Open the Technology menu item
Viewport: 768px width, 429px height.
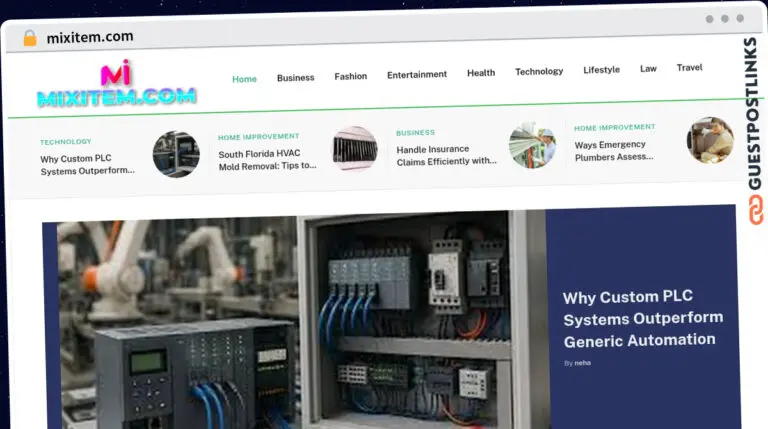(x=539, y=72)
